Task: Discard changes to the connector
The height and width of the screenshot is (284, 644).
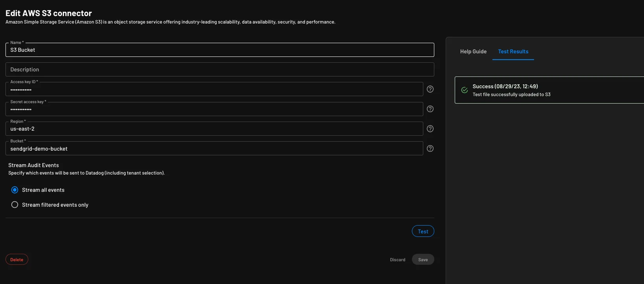Action: [397, 260]
